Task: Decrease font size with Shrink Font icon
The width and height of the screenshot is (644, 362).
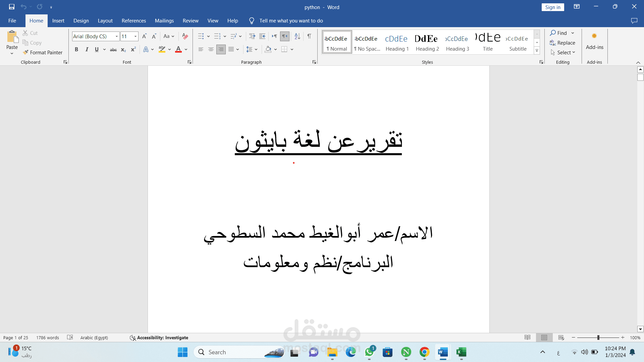Action: tap(154, 36)
